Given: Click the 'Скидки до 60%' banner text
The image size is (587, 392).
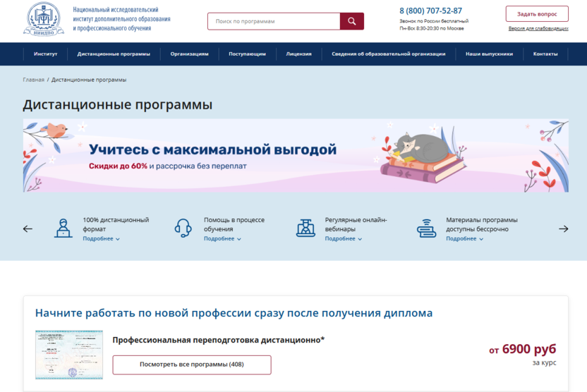Looking at the screenshot, I should click(x=118, y=166).
